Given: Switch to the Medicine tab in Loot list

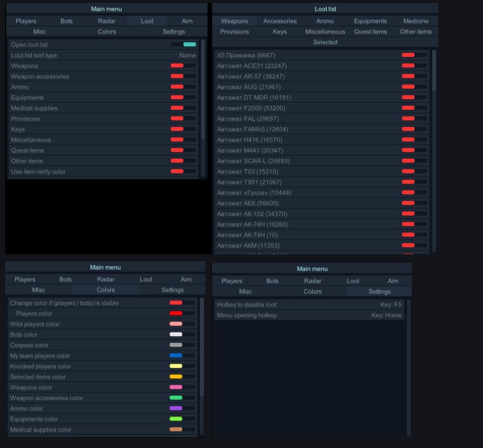Looking at the screenshot, I should pyautogui.click(x=415, y=21).
